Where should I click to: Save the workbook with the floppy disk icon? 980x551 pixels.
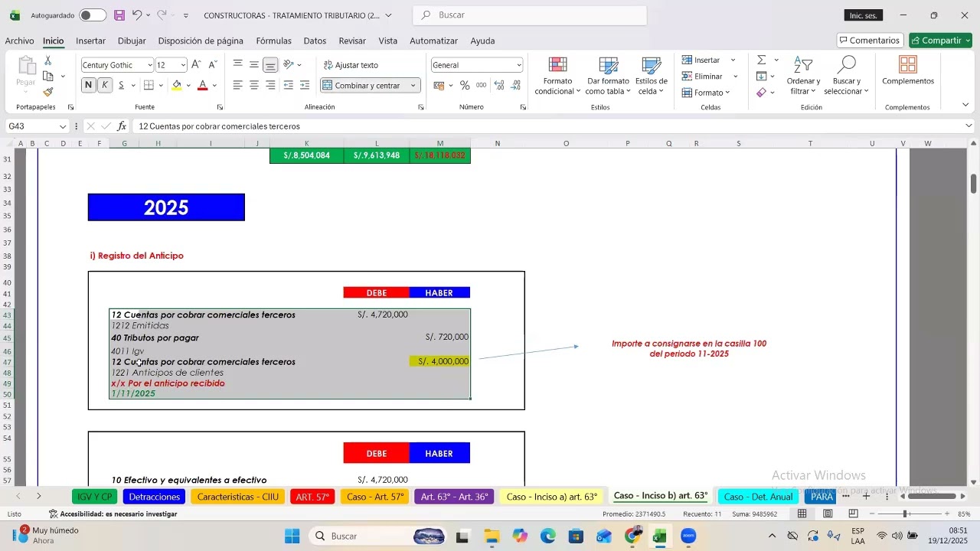pos(119,15)
